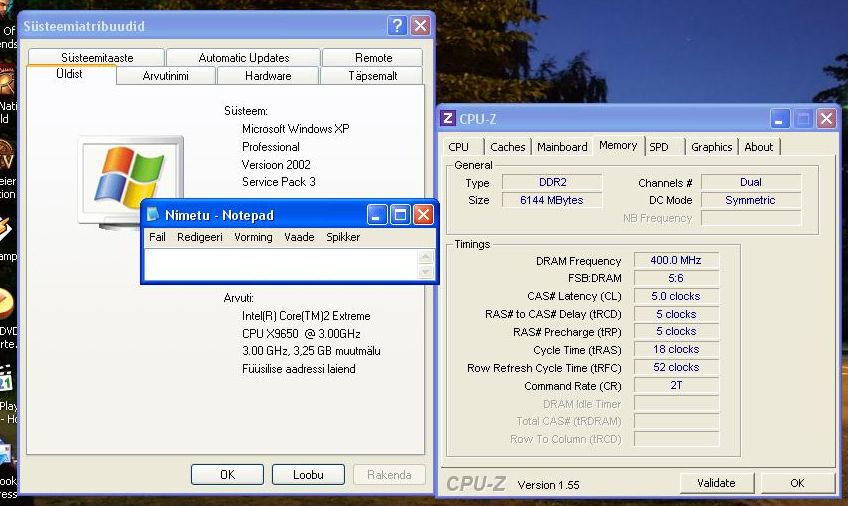Click 'Füüsilise aadressi laiend' text
The width and height of the screenshot is (848, 506).
point(299,369)
